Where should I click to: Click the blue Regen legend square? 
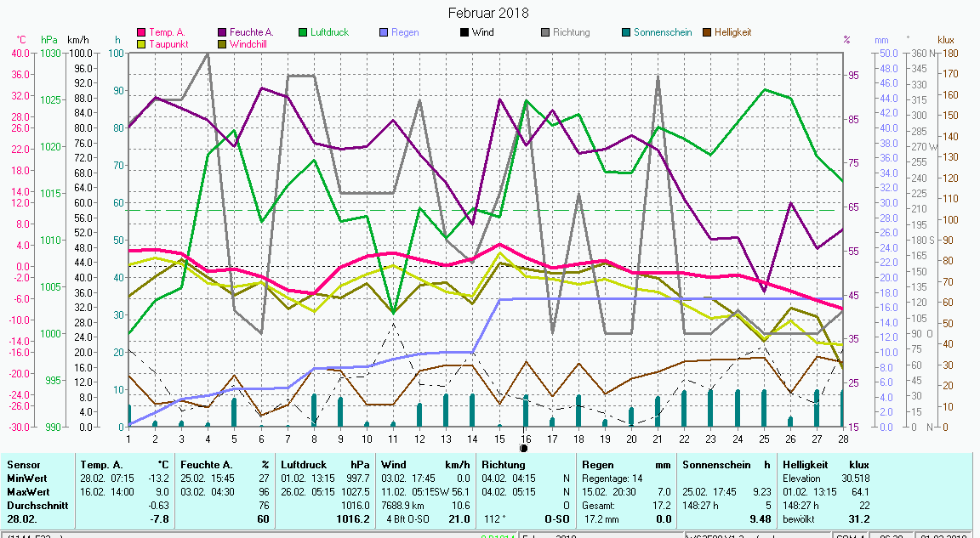pos(383,33)
